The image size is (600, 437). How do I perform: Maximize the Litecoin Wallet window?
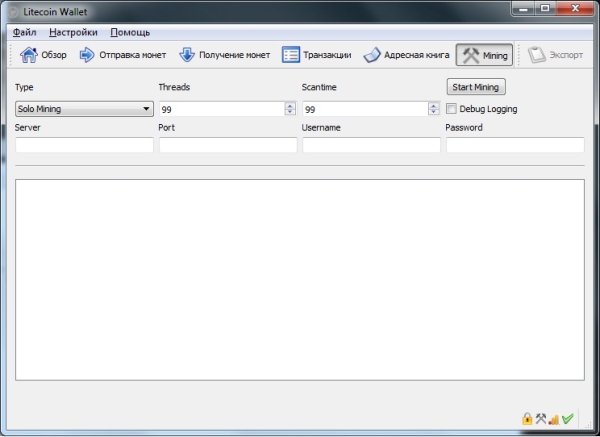pos(545,8)
